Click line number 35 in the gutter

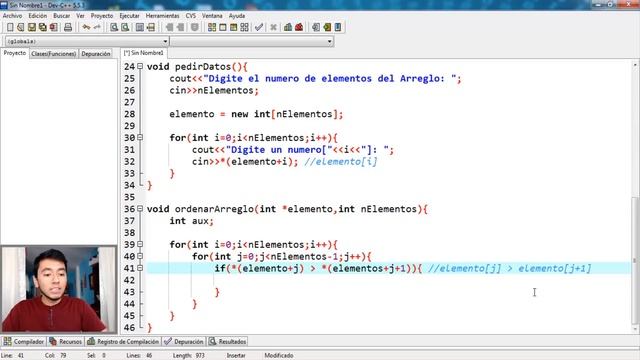(x=129, y=197)
